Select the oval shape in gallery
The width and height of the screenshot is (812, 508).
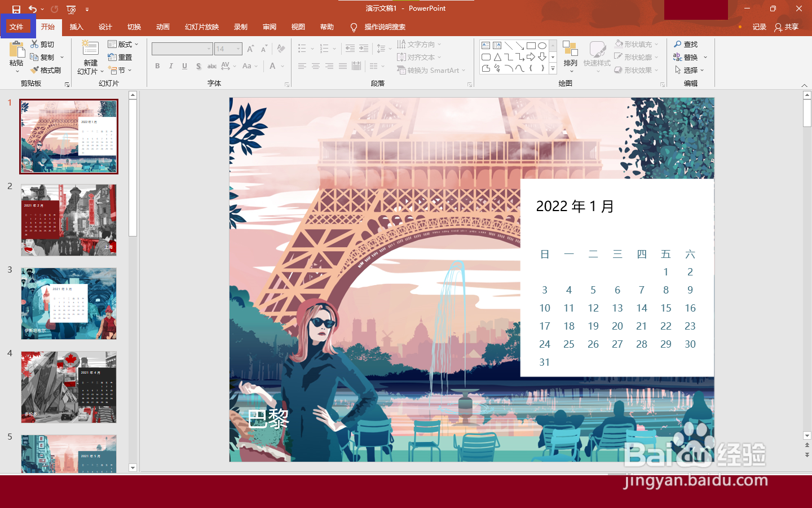pyautogui.click(x=542, y=46)
